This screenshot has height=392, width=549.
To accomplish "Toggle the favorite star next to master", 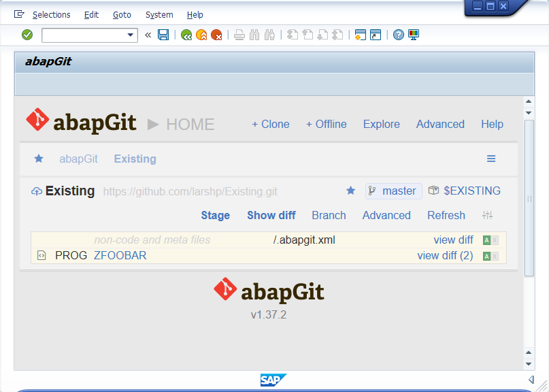I will pyautogui.click(x=351, y=191).
